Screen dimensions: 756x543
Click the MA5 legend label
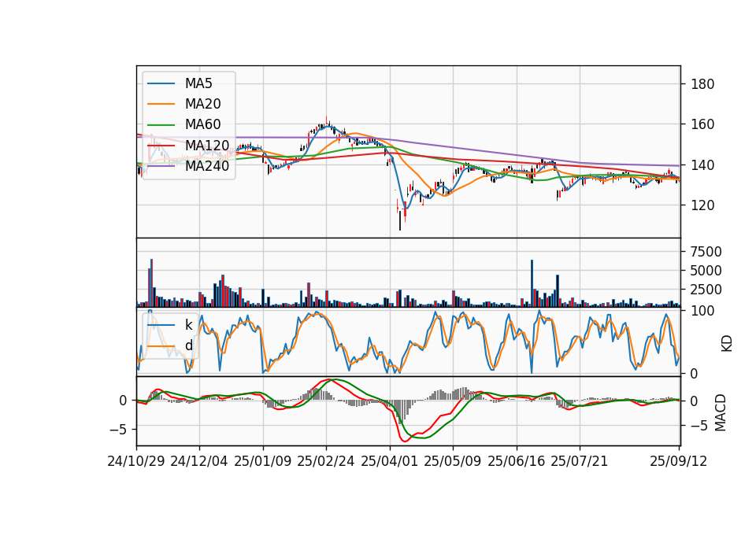coord(198,83)
